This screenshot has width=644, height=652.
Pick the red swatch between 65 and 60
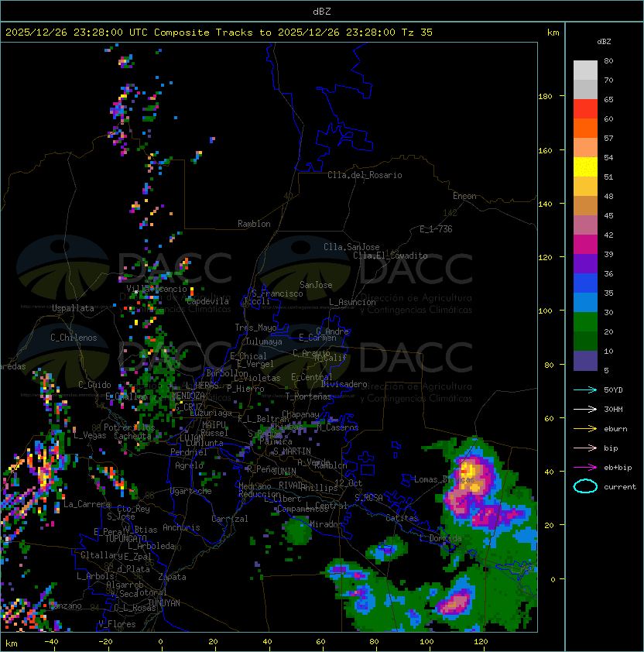(585, 108)
